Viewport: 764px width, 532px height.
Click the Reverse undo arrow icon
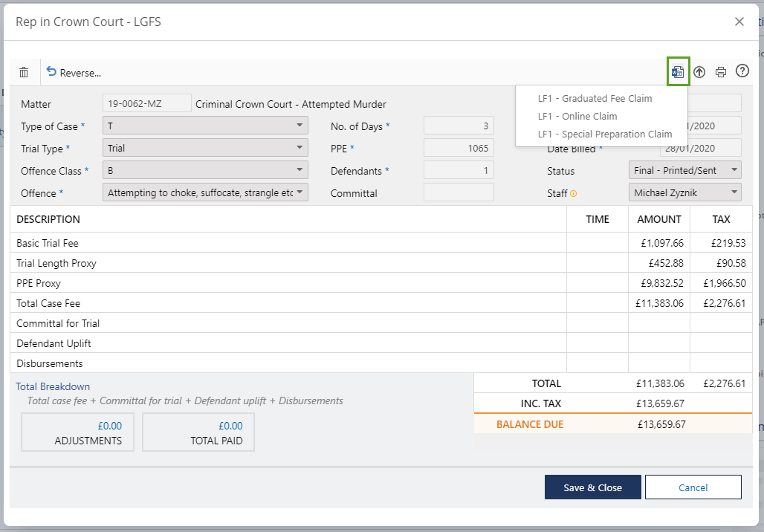[x=51, y=72]
